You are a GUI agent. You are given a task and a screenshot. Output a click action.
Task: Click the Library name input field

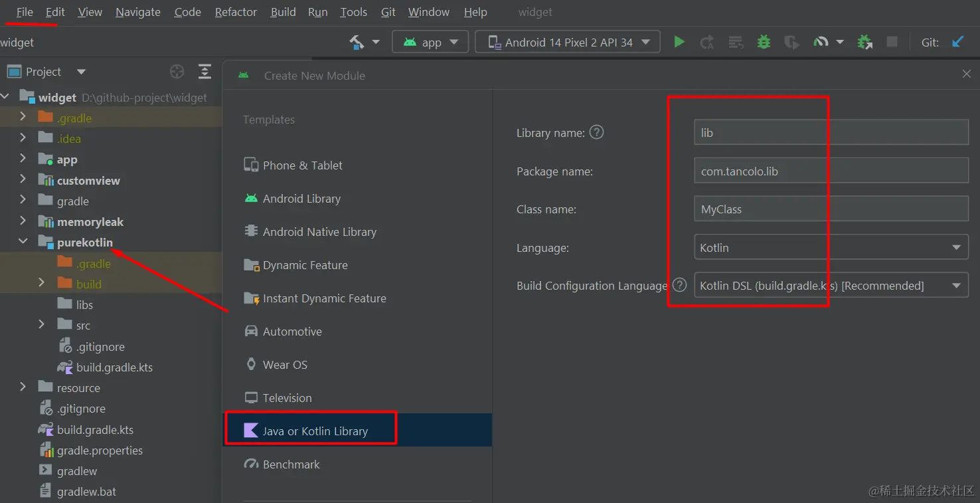831,132
